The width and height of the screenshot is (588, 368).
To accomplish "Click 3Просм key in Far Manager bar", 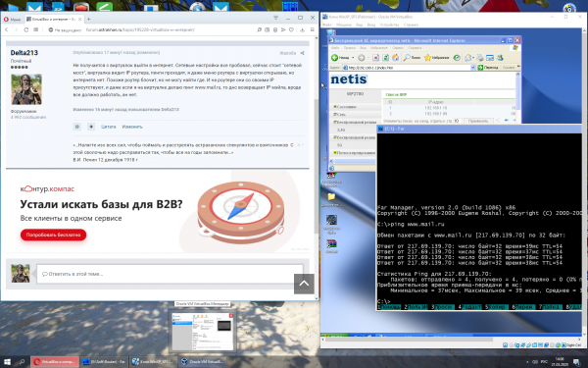I will (443, 307).
